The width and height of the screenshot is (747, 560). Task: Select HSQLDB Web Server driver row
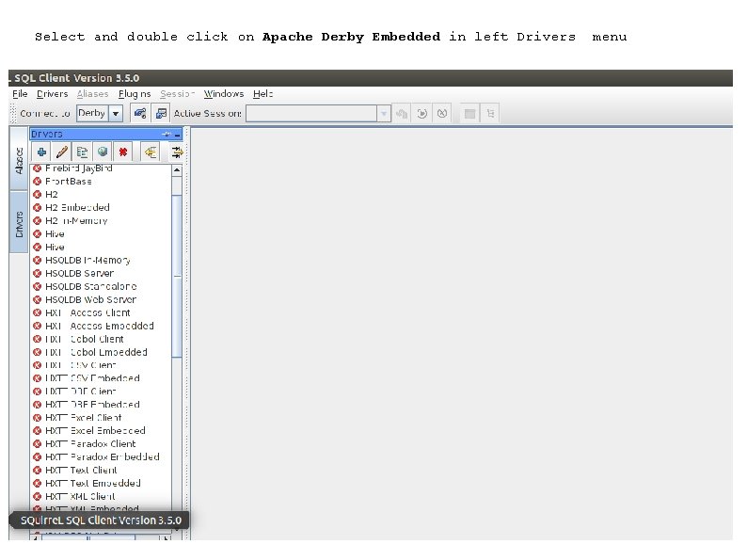point(101,299)
